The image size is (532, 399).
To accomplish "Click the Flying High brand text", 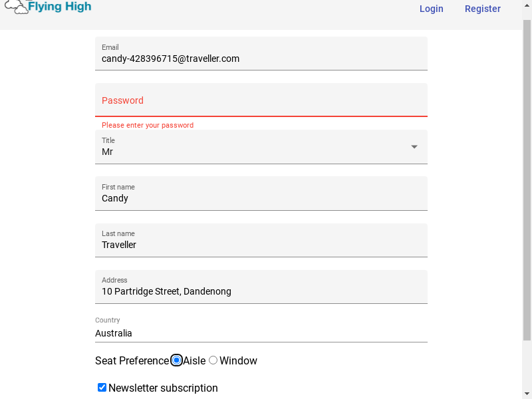I will pyautogui.click(x=60, y=7).
